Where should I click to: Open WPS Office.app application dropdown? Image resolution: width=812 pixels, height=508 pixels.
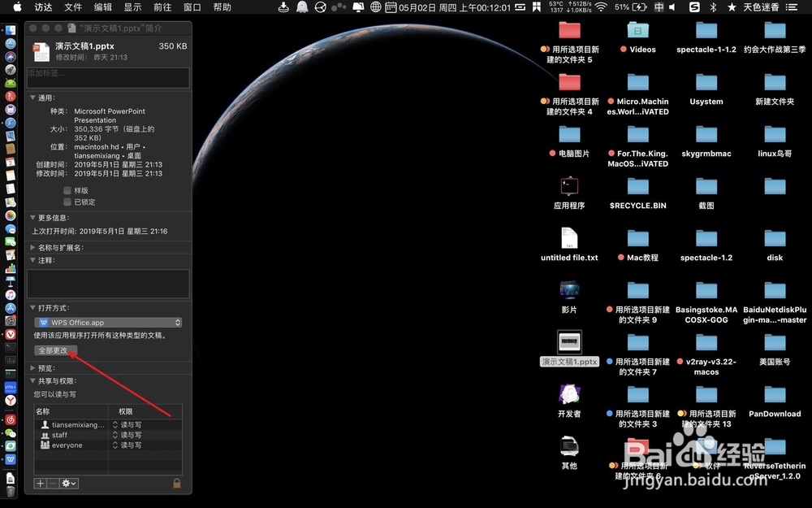pos(108,323)
